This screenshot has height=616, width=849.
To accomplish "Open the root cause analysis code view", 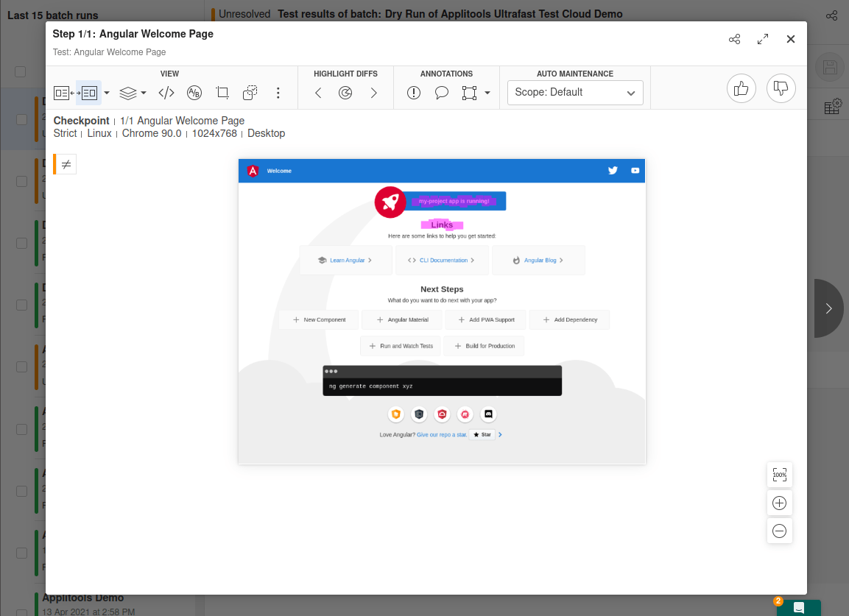I will point(167,93).
